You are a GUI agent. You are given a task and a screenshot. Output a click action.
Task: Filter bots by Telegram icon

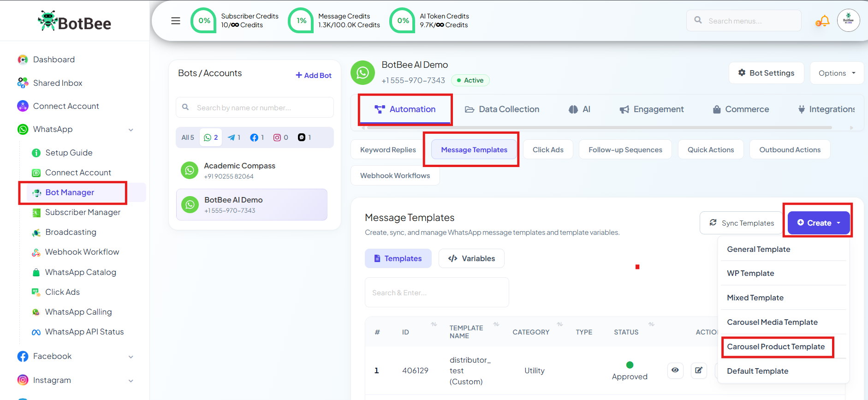click(x=234, y=137)
